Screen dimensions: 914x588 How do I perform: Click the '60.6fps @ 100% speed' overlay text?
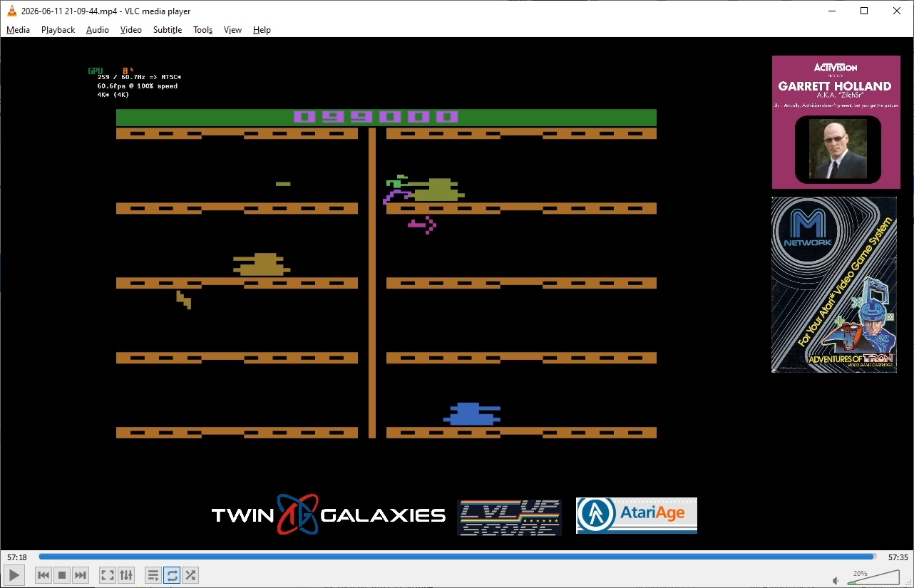138,86
